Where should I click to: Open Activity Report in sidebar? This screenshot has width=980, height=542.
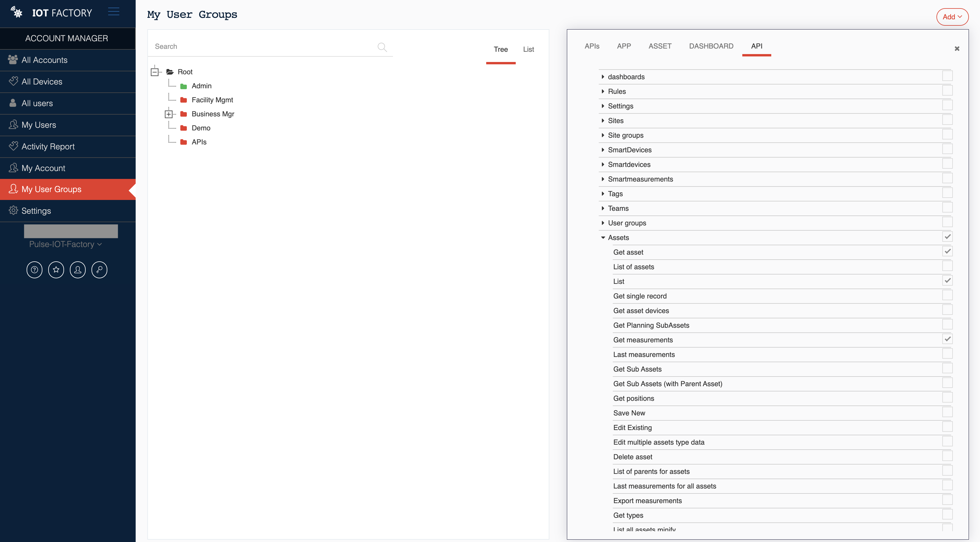click(x=48, y=146)
